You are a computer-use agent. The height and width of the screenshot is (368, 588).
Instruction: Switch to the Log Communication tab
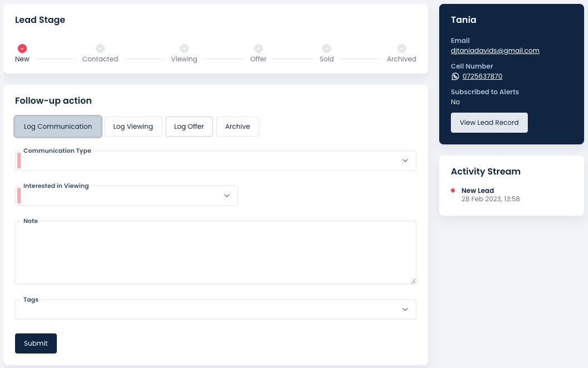pos(58,127)
